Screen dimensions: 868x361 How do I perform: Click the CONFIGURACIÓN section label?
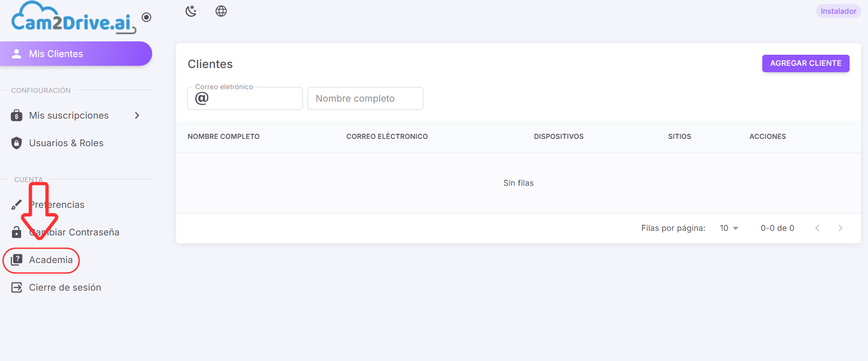(x=41, y=91)
